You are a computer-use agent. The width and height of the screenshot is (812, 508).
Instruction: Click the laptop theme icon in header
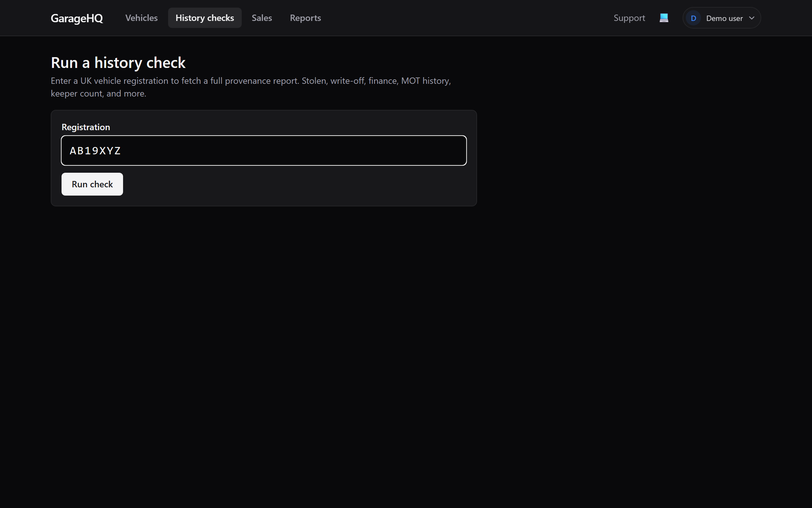[x=664, y=18]
